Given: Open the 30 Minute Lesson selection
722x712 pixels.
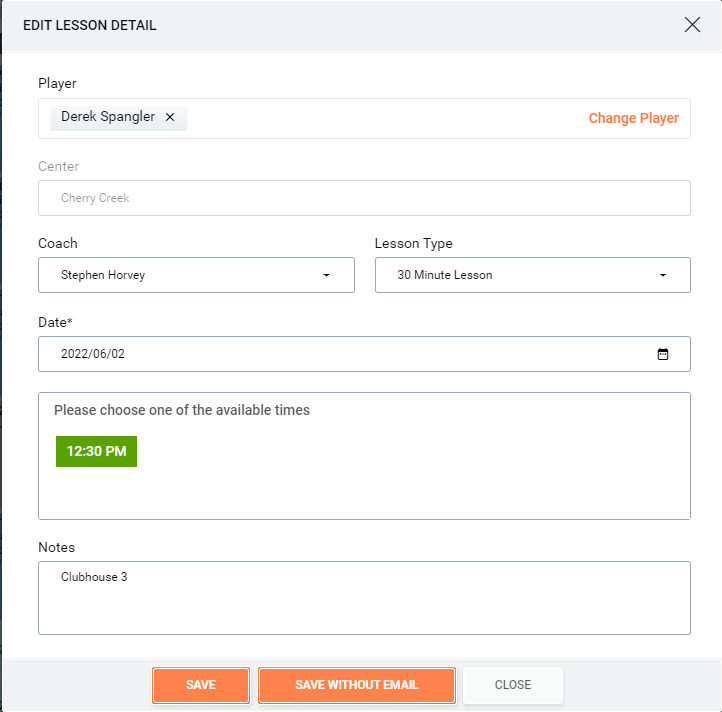Looking at the screenshot, I should point(533,275).
